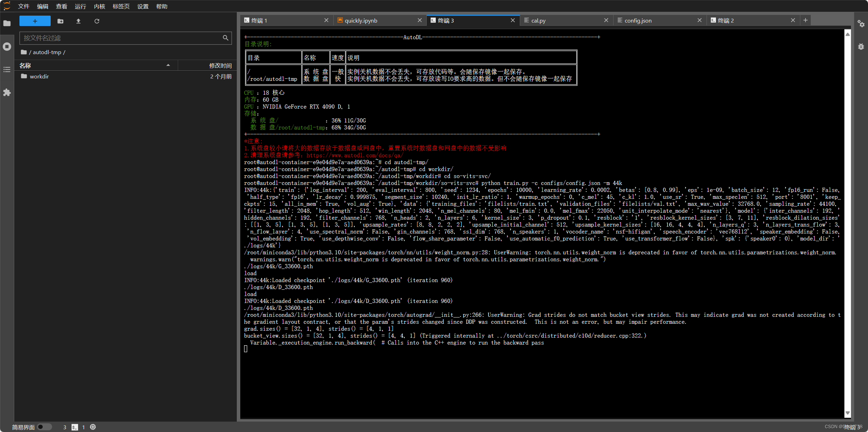Open property inspector gears icon

tap(861, 24)
